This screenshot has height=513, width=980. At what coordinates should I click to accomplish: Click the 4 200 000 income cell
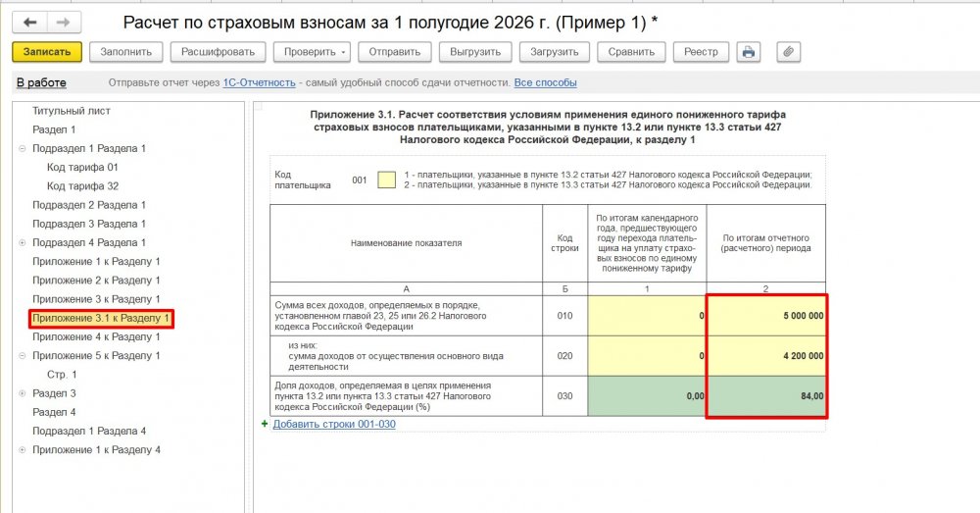tap(766, 355)
